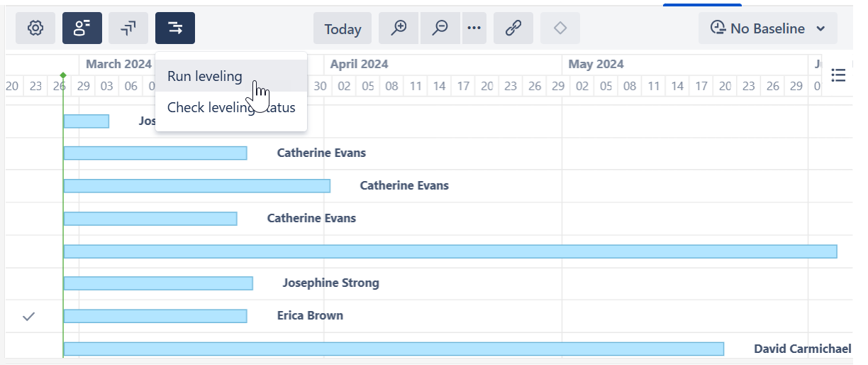
Task: Zoom out on the timeline
Action: (440, 28)
